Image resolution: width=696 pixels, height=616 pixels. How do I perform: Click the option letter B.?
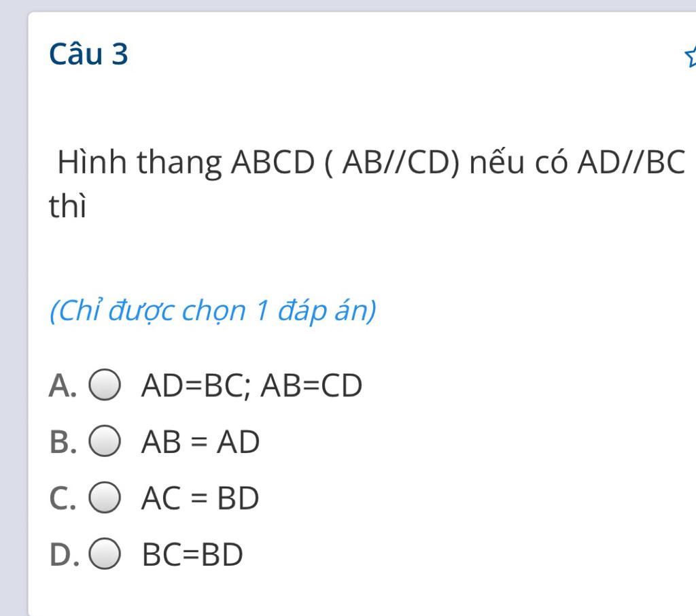tap(63, 442)
